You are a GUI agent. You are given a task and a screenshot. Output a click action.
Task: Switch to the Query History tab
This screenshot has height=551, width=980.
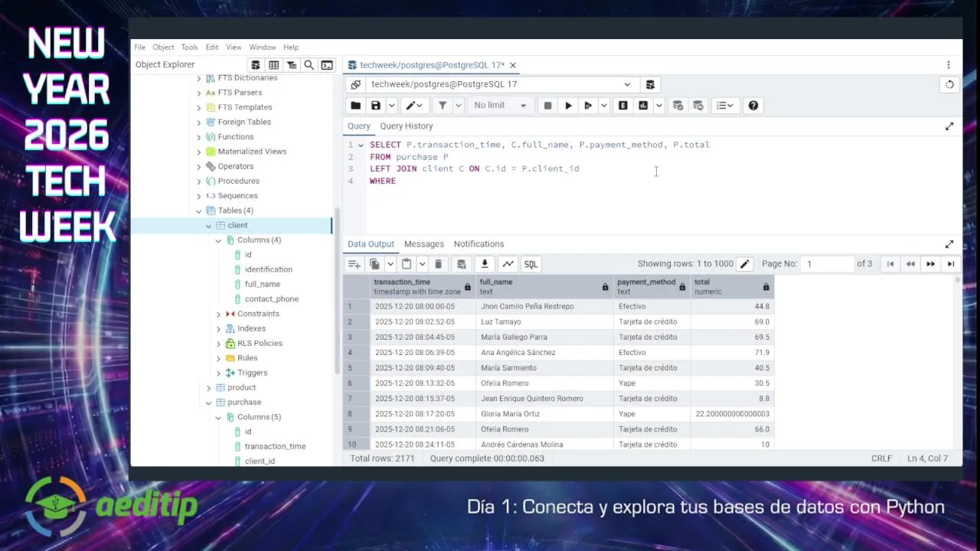tap(407, 126)
